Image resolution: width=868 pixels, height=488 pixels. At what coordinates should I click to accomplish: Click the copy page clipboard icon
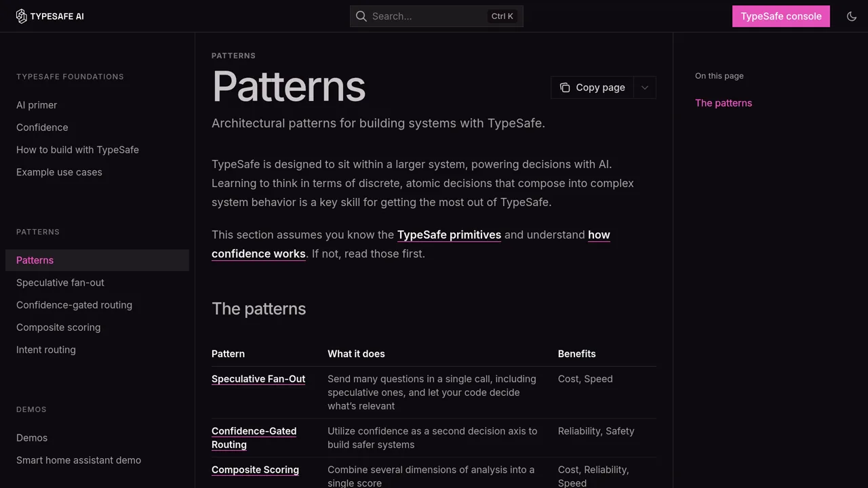565,87
